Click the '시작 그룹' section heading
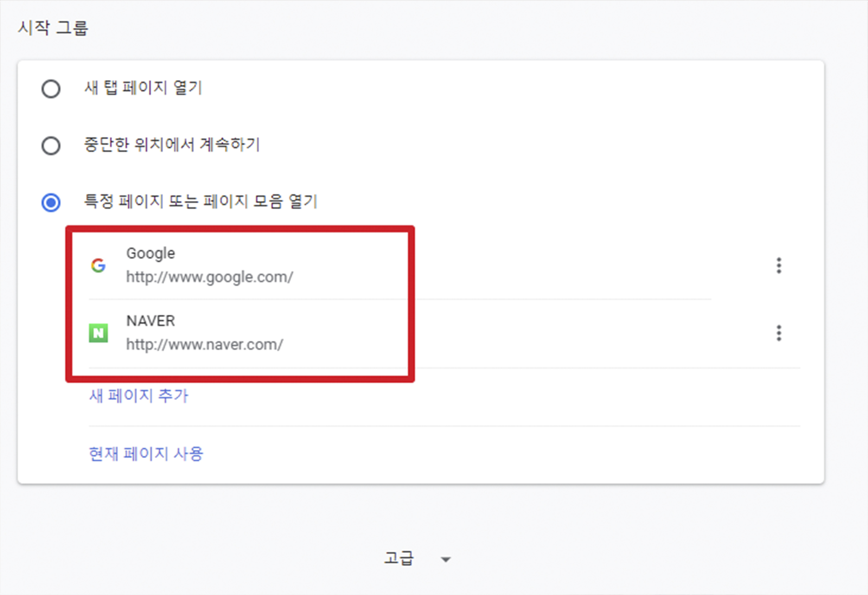The width and height of the screenshot is (868, 595). [x=53, y=28]
